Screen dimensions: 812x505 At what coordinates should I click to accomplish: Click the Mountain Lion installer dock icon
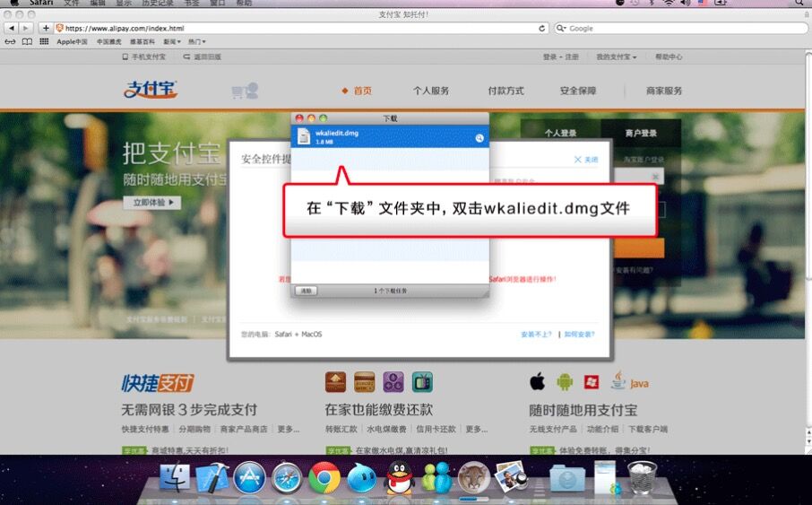tap(474, 477)
